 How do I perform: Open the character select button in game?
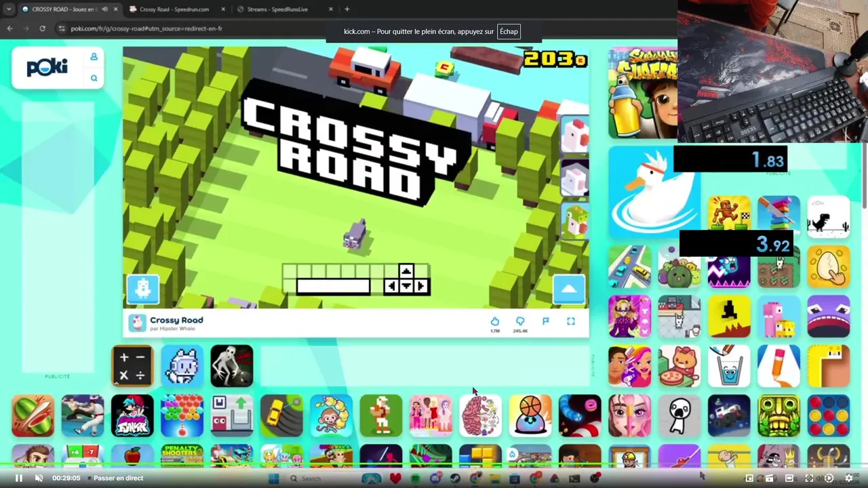[143, 289]
